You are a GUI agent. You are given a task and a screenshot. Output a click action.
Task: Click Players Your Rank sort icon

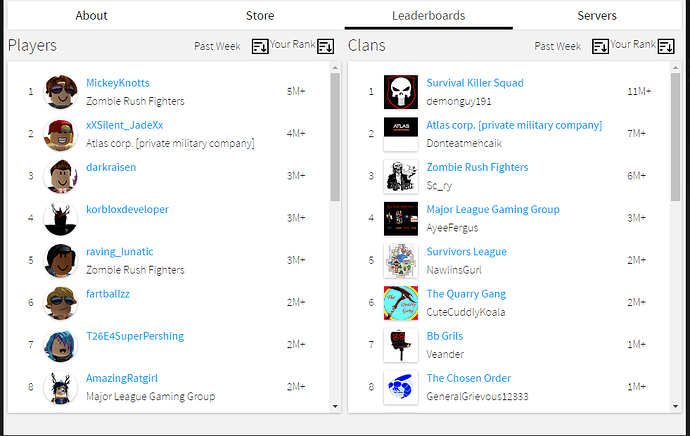pos(326,46)
